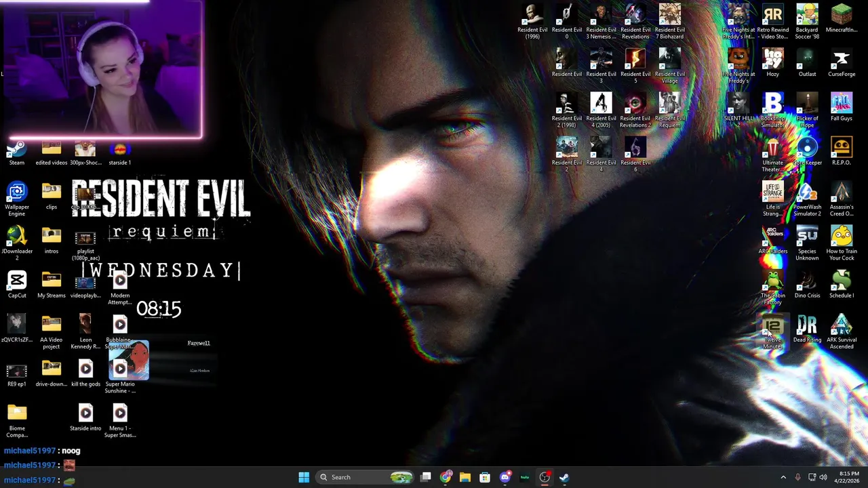Viewport: 868px width, 488px height.
Task: Select the Hozy game shortcut
Action: coord(773,62)
